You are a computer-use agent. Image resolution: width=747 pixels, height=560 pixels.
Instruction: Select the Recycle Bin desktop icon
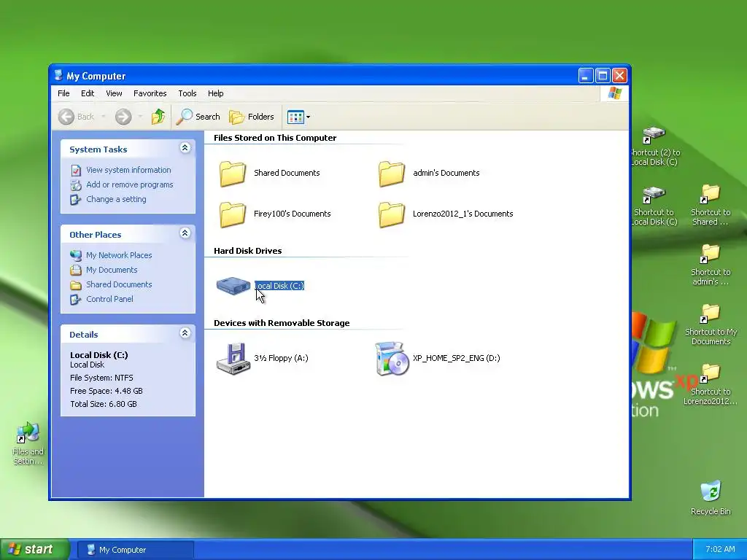click(x=711, y=491)
